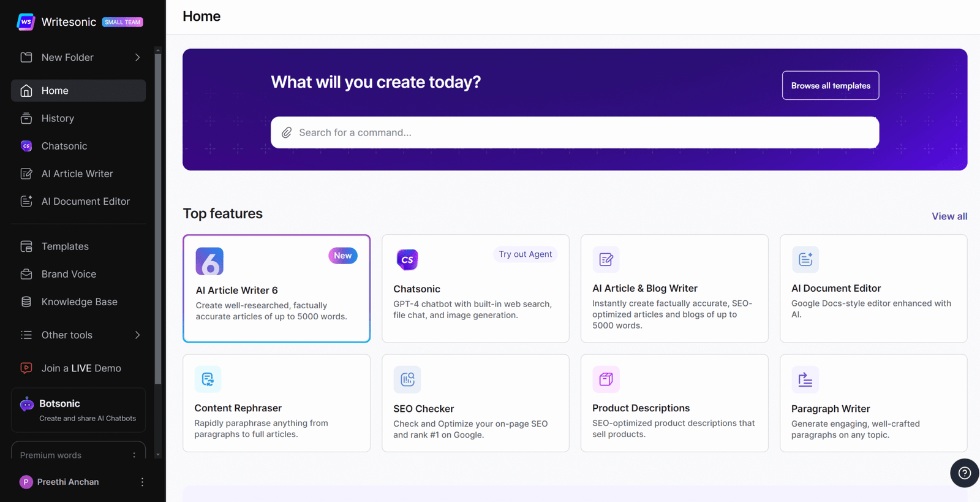Click the attachment paperclip in search bar
980x502 pixels.
pyautogui.click(x=287, y=132)
